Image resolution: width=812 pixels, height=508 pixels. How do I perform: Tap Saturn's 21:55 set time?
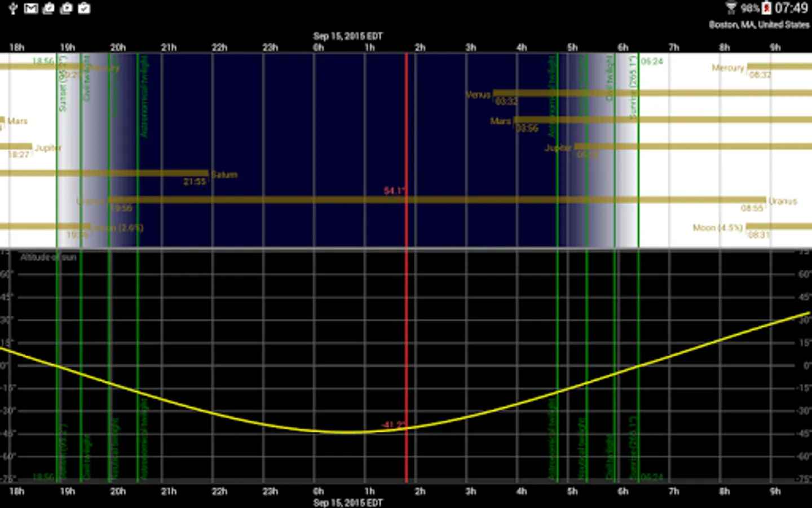(x=195, y=182)
